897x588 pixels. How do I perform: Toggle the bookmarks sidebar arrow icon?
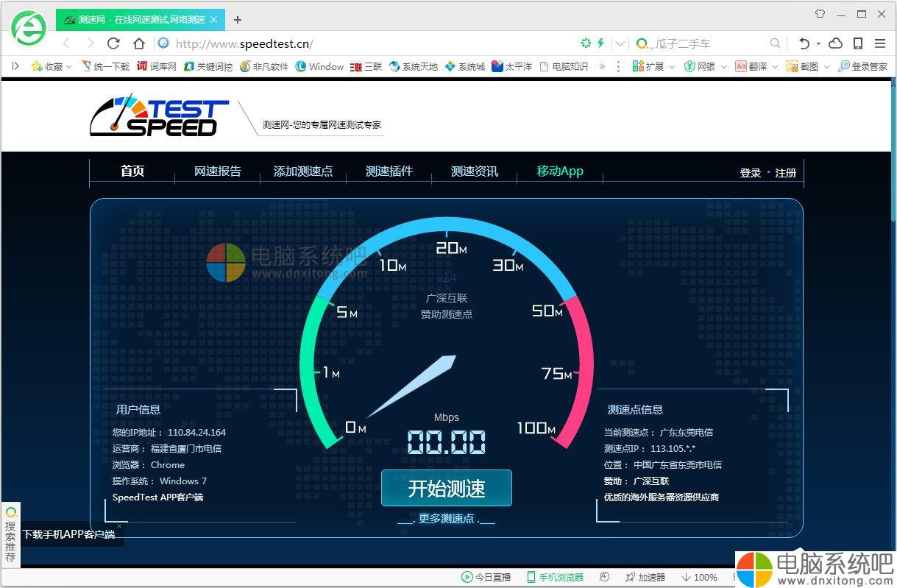[x=15, y=66]
